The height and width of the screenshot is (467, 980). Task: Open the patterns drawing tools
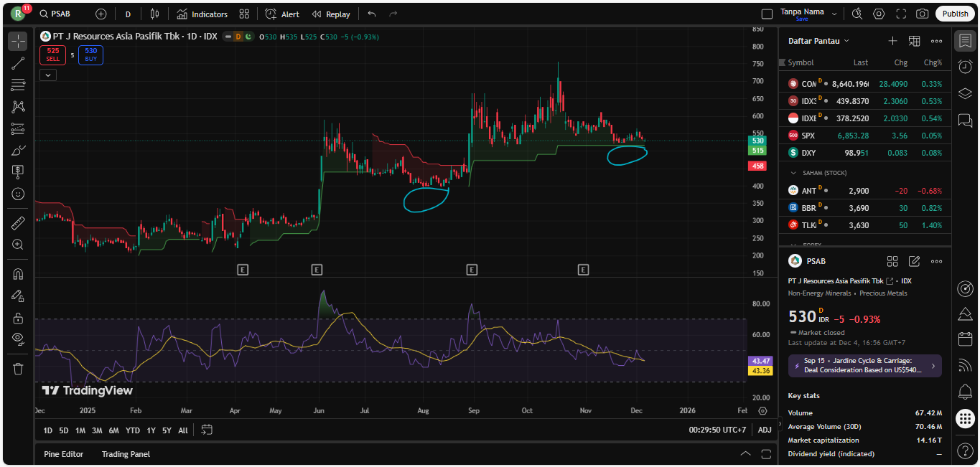coord(18,106)
